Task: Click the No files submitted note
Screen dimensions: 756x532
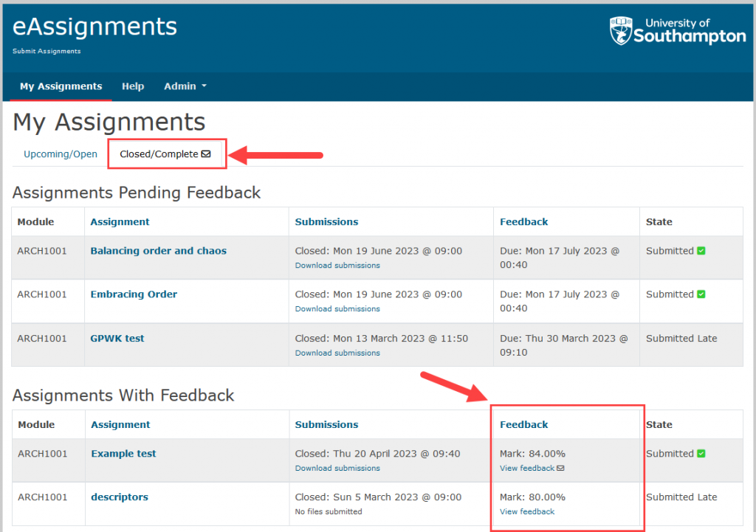Action: click(x=329, y=512)
